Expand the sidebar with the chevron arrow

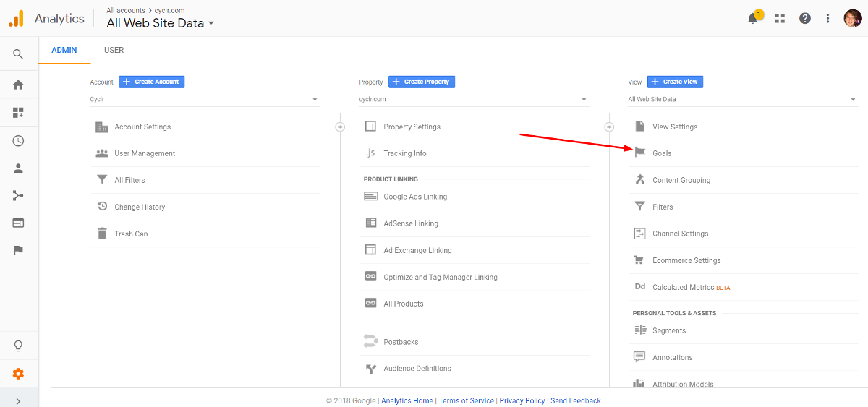coord(18,401)
